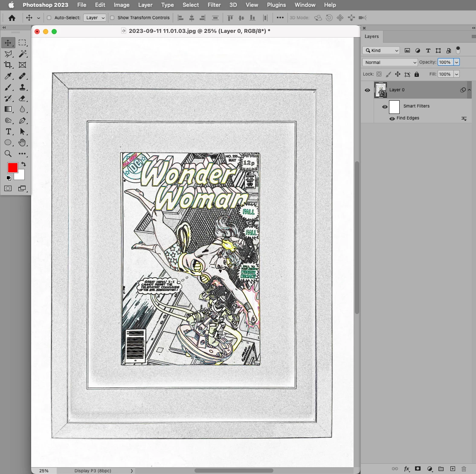The width and height of the screenshot is (476, 474).
Task: Reset default foreground and background colors
Action: [9, 178]
